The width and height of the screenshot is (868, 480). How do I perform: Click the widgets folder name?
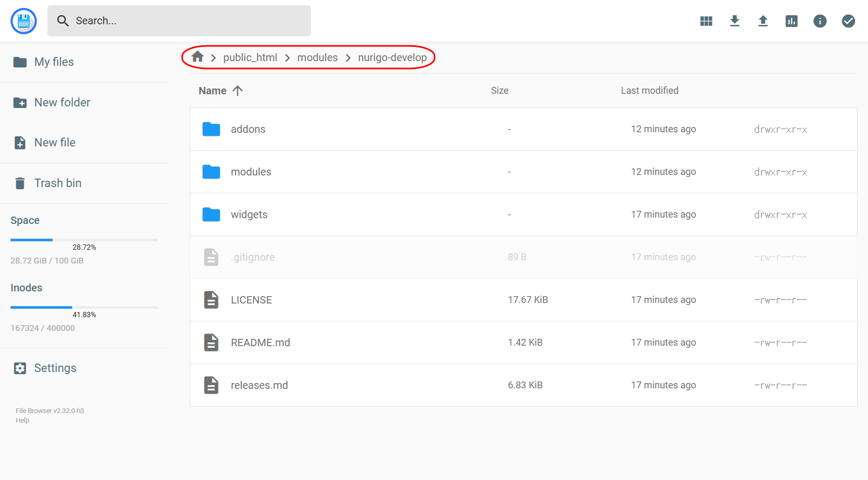tap(249, 214)
